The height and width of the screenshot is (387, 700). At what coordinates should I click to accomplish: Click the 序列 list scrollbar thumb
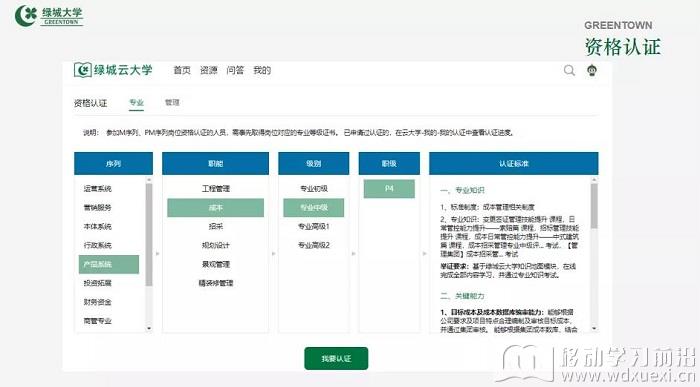149,235
